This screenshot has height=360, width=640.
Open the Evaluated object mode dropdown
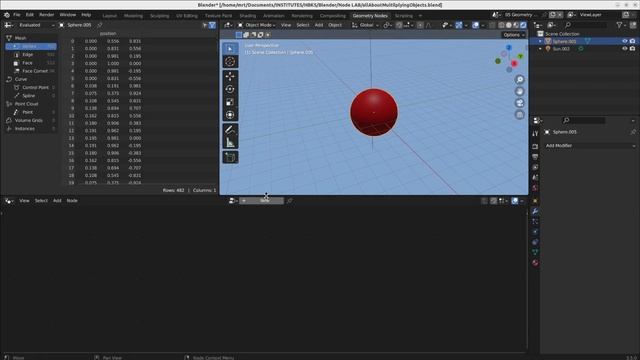click(x=36, y=25)
